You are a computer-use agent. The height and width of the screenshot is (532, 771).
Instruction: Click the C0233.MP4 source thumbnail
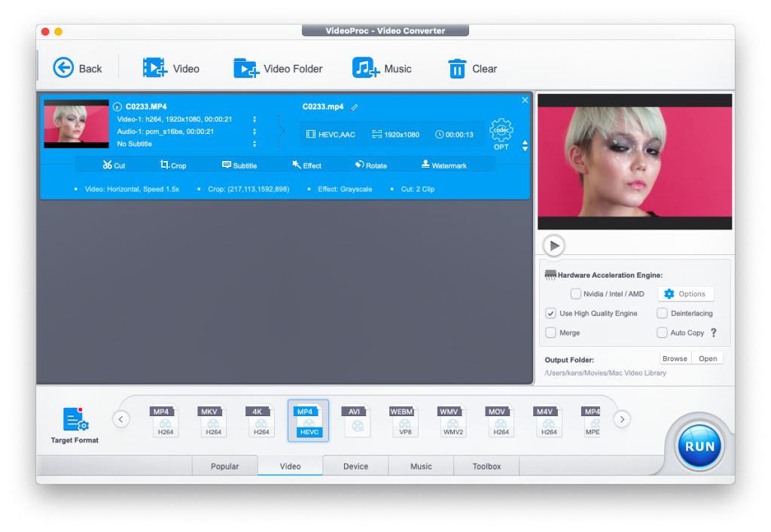(76, 124)
